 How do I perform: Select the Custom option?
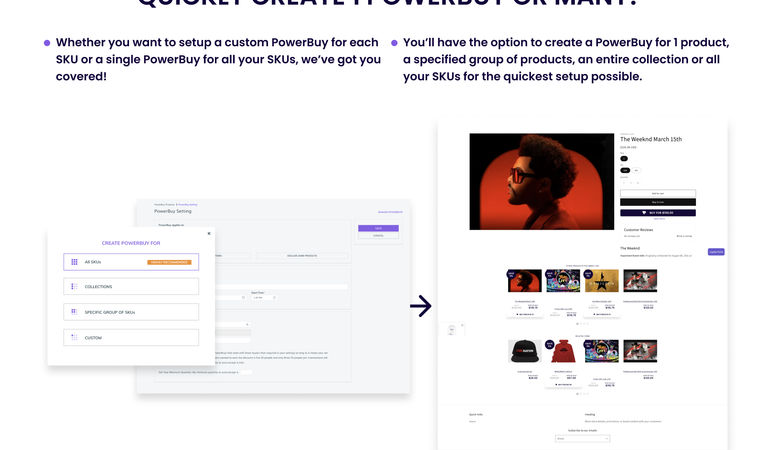[x=131, y=337]
